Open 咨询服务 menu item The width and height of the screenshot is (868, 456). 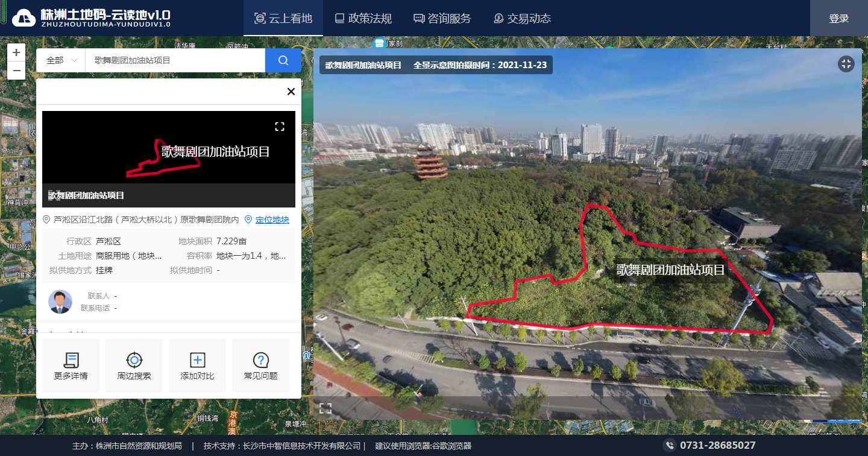442,19
